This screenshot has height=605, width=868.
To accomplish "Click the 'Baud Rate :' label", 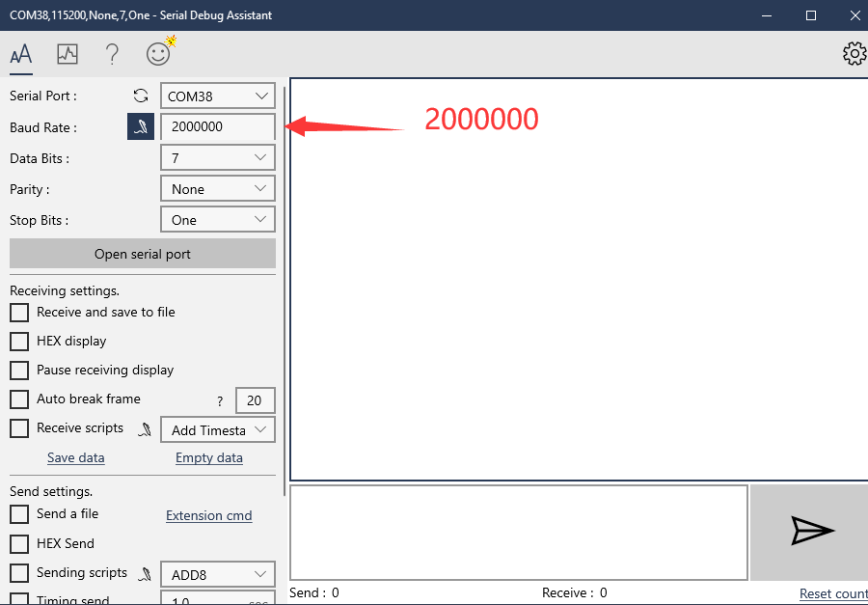I will click(43, 127).
